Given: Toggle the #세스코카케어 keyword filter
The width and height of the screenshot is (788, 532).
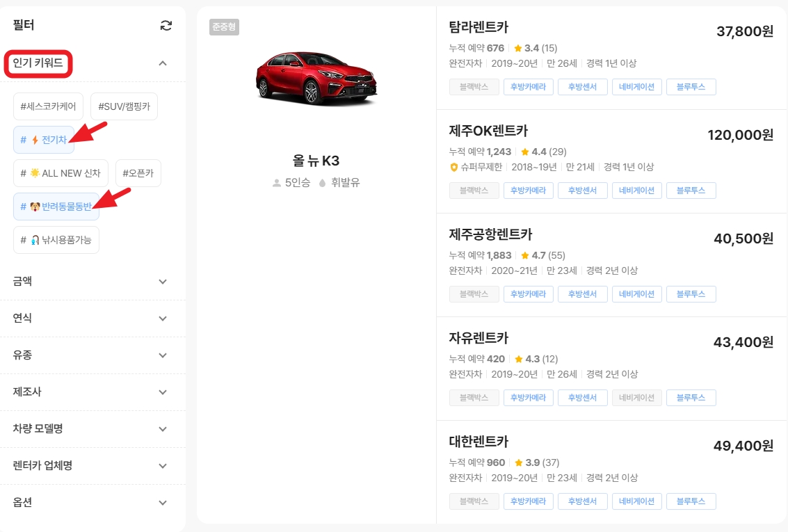Looking at the screenshot, I should pos(48,106).
